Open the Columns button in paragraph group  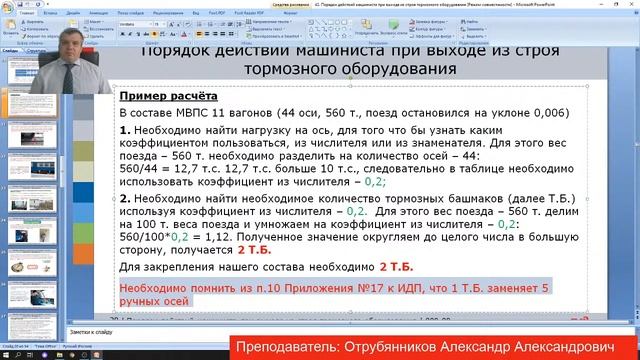click(x=232, y=34)
